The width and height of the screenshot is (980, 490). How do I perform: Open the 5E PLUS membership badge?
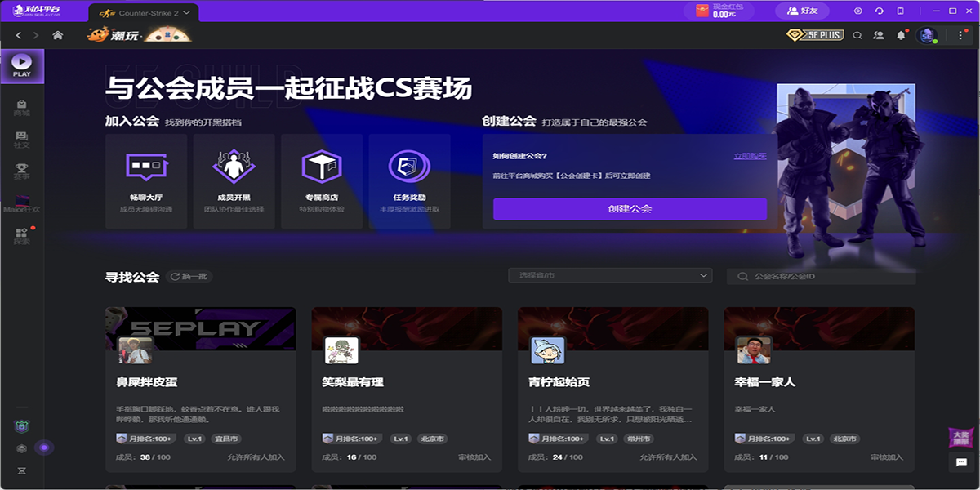pos(814,35)
